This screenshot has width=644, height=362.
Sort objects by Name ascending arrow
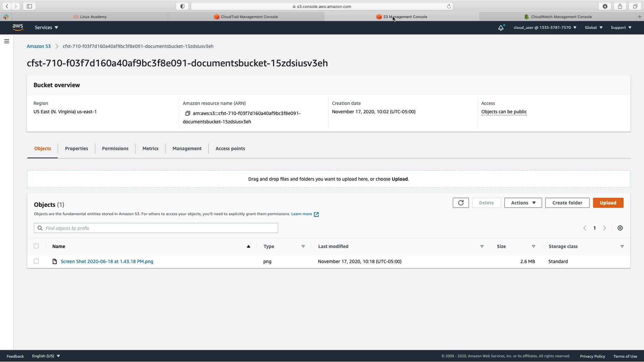coord(248,247)
